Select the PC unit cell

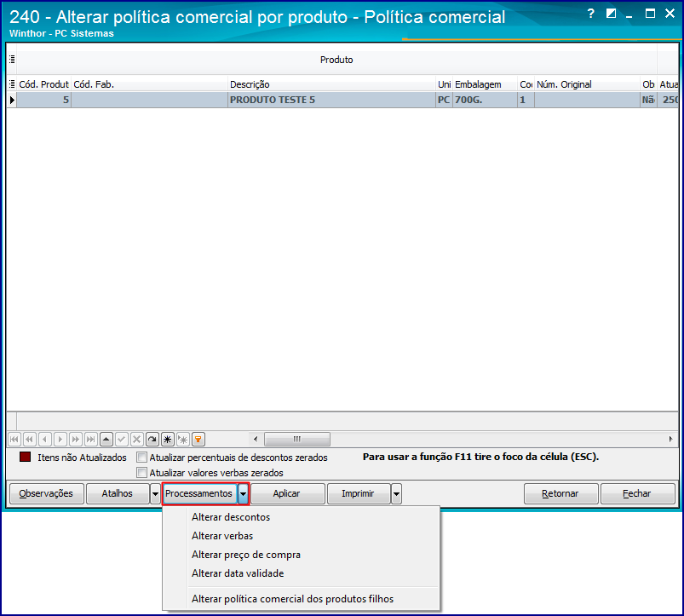coord(444,100)
